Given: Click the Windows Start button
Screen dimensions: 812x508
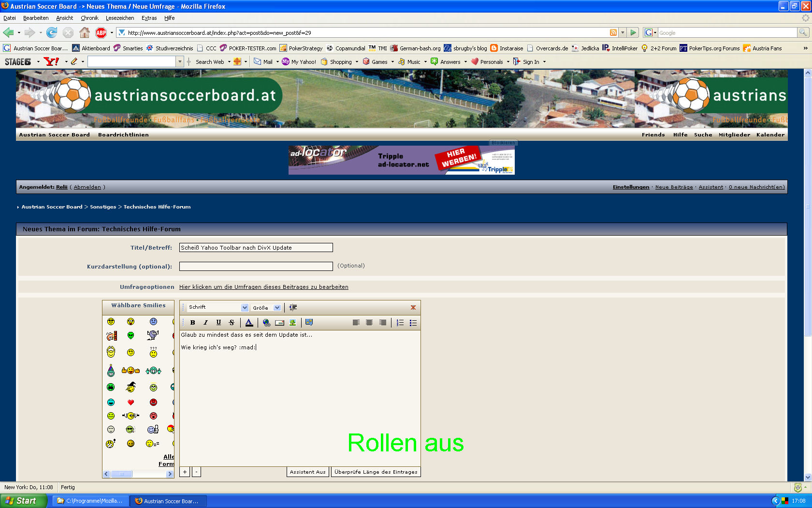Looking at the screenshot, I should point(23,501).
